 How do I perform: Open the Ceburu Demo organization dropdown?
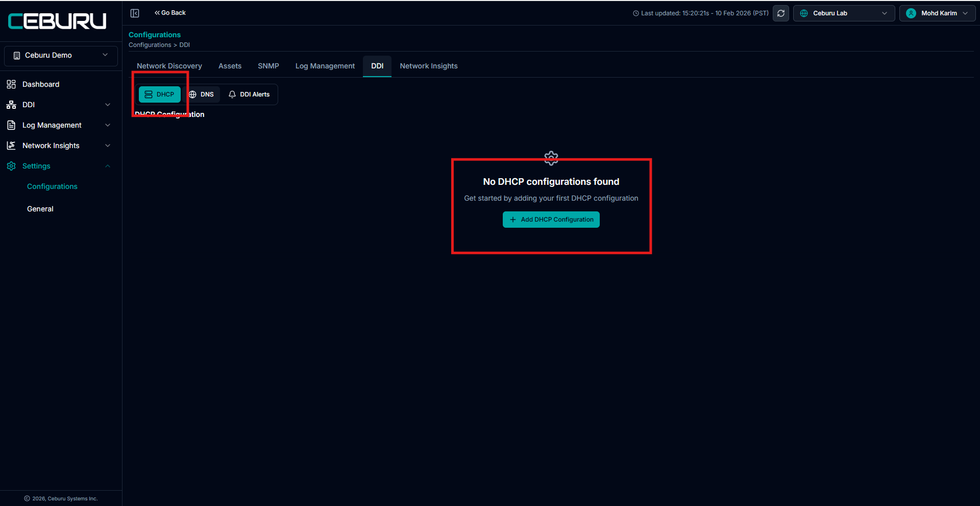[x=61, y=55]
